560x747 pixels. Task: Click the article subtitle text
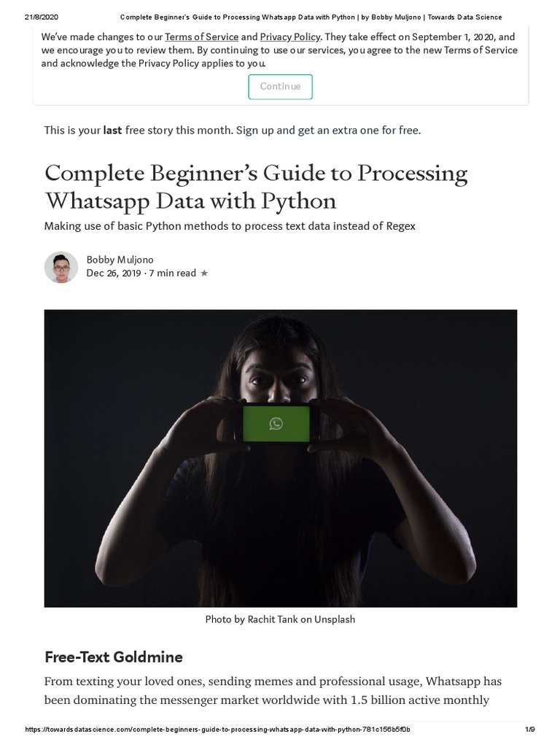click(x=230, y=226)
